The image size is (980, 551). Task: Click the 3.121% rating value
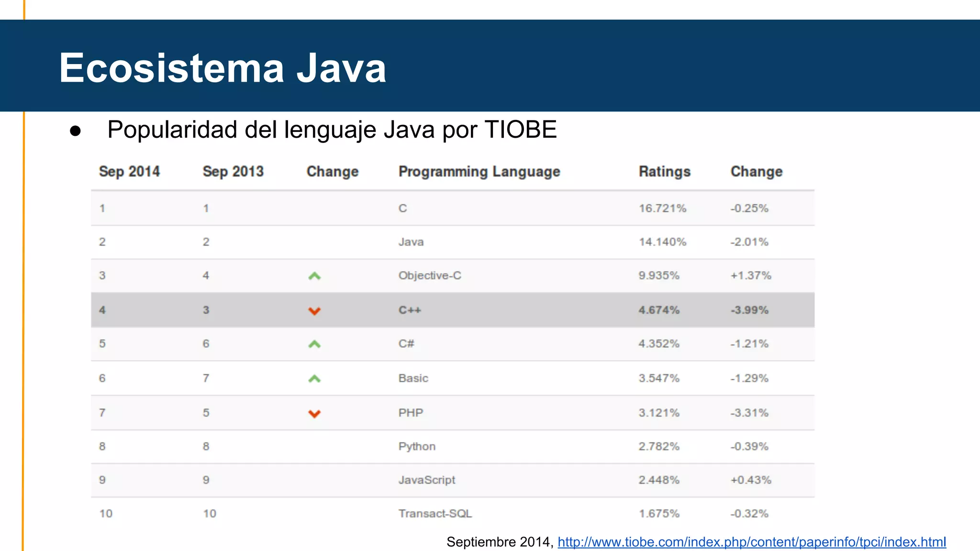pos(659,413)
